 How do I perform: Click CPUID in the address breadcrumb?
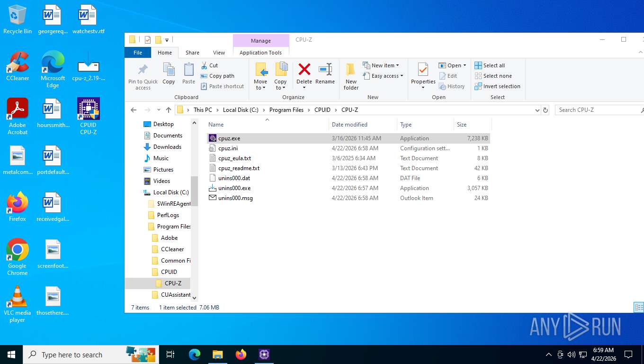coord(322,110)
